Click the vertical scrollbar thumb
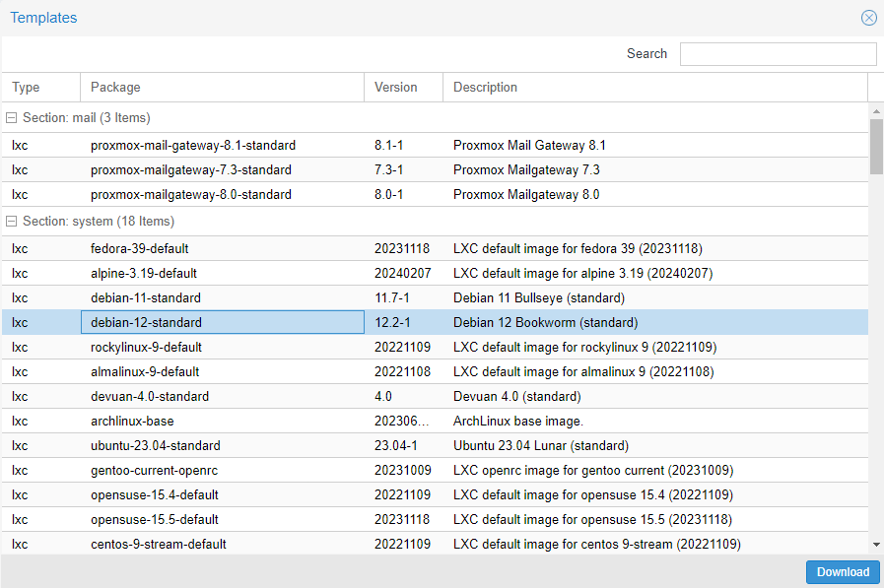This screenshot has height=588, width=884. click(876, 147)
